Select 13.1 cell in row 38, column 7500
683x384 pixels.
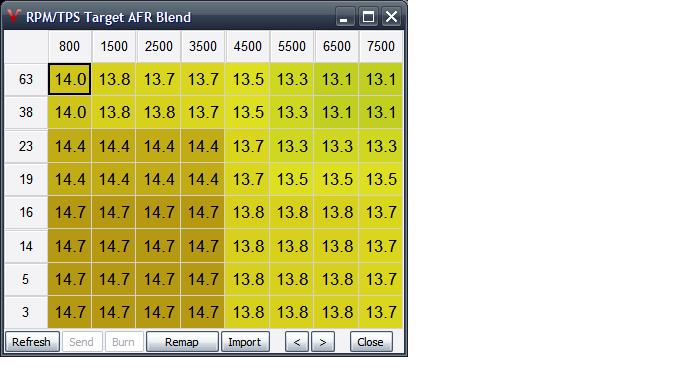click(381, 112)
